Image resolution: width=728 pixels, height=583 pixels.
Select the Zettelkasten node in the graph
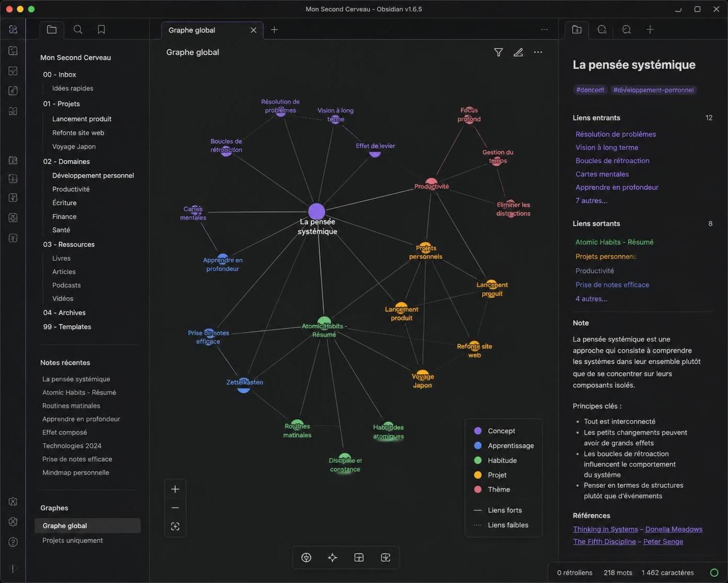[x=244, y=385]
